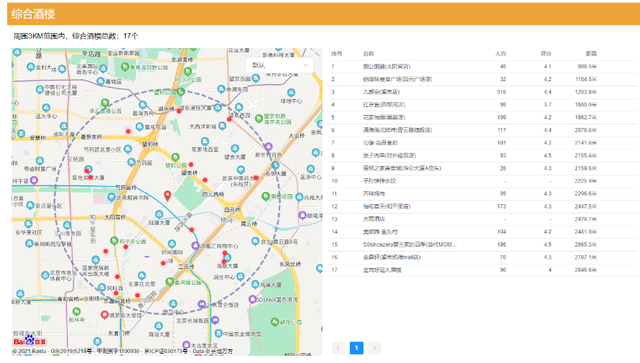Select row 12 with per-capita 173

(482, 207)
